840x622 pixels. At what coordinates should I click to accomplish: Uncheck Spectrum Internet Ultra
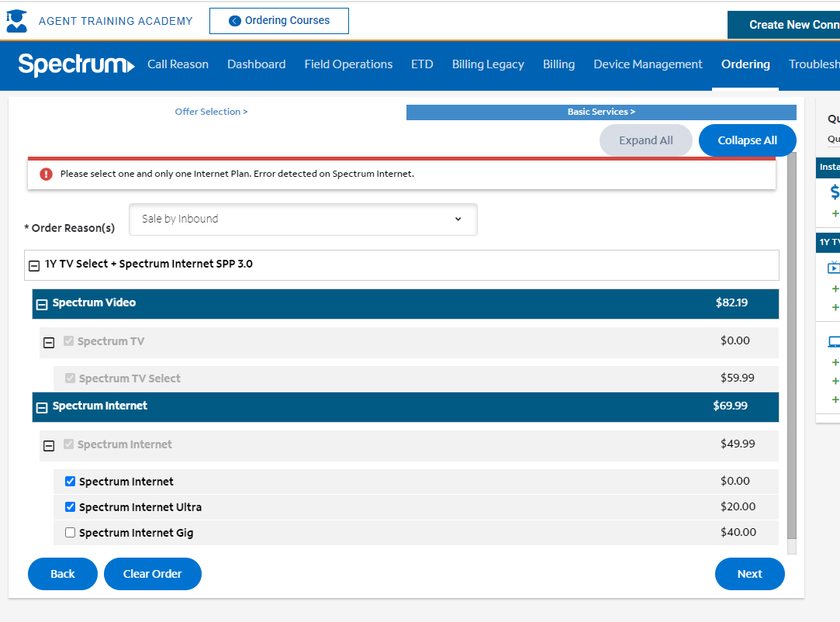[x=71, y=507]
